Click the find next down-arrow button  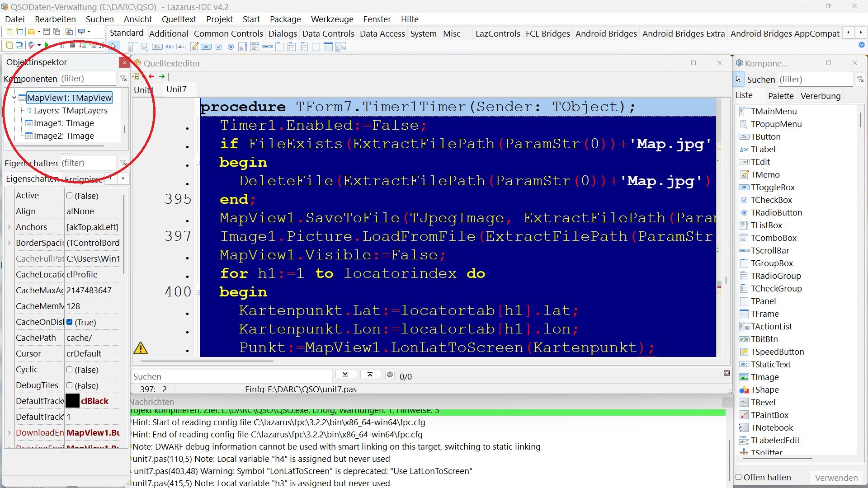(345, 375)
